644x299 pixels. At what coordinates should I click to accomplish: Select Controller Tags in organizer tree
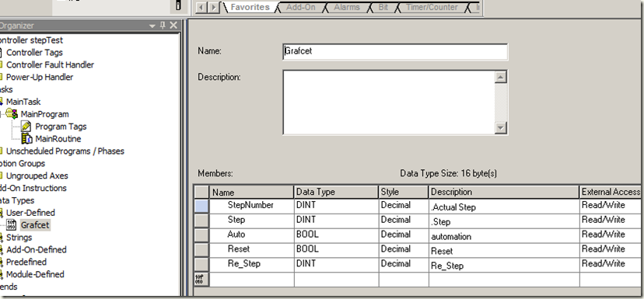34,53
